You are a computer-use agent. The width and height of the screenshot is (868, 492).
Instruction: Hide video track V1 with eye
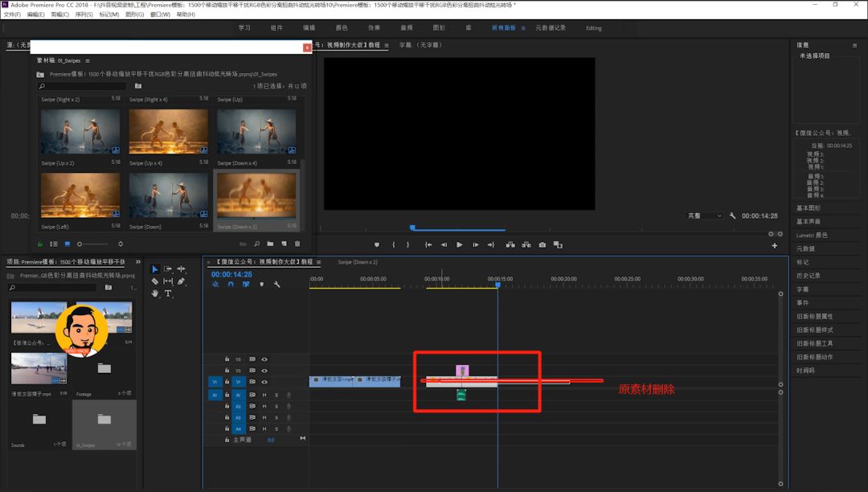[264, 382]
